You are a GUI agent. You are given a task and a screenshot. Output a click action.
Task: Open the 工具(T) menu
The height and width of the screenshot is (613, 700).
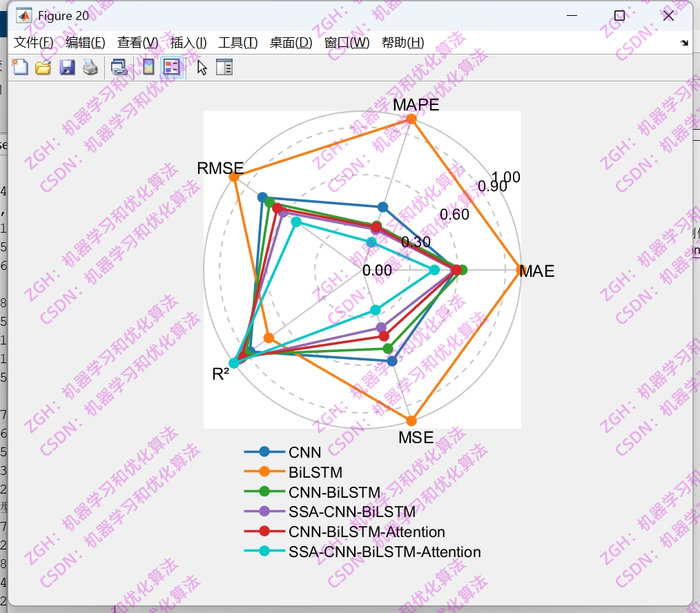(x=238, y=43)
